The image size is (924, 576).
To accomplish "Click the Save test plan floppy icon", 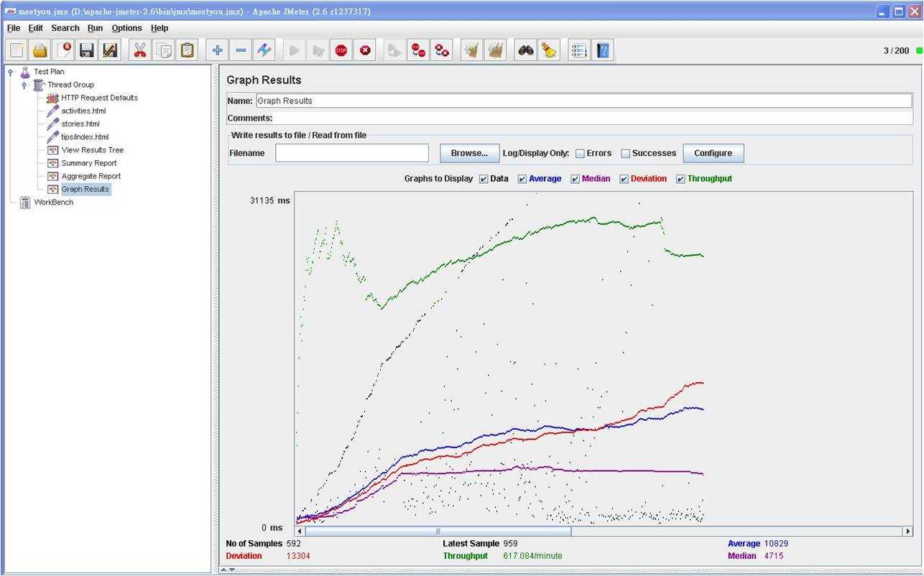I will click(87, 50).
